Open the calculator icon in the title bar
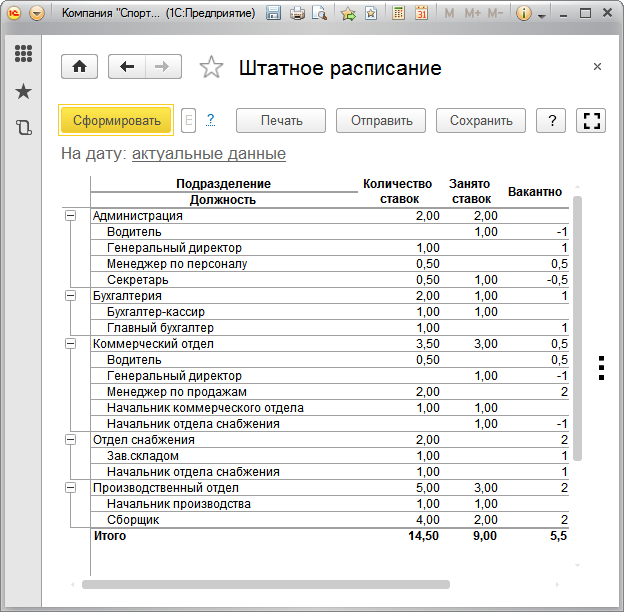Screen dimensions: 624x612 [399, 14]
